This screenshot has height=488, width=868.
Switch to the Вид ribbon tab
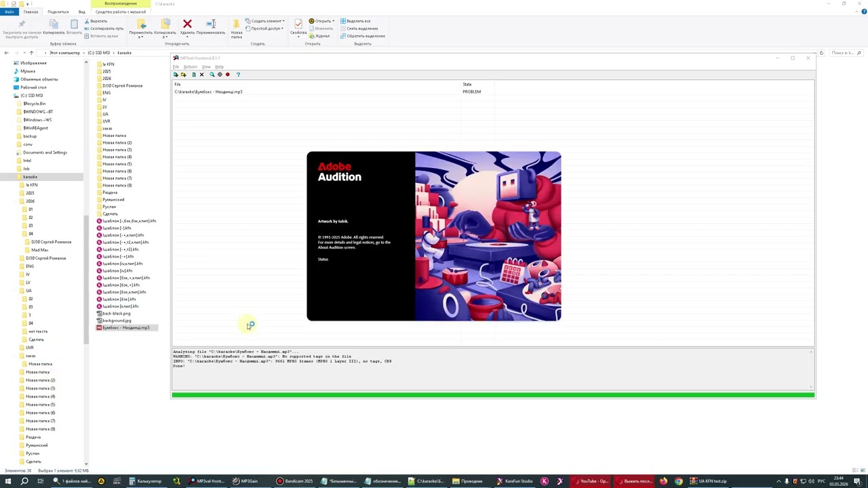click(x=81, y=12)
